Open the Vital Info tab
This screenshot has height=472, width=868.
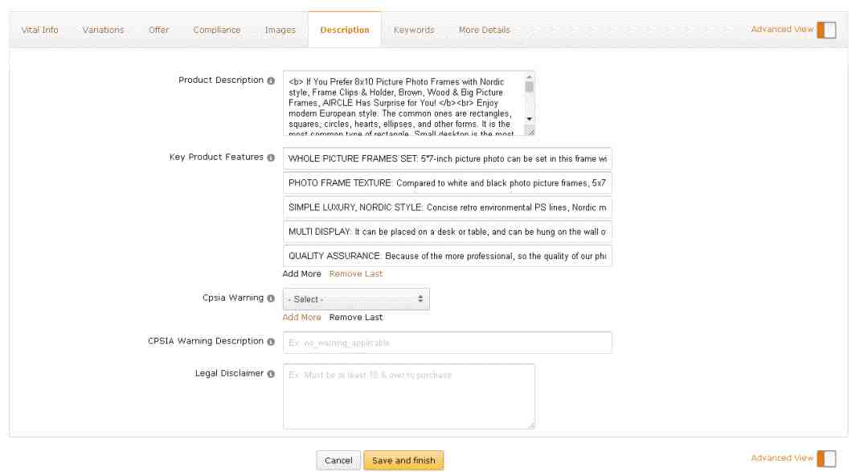[x=40, y=30]
